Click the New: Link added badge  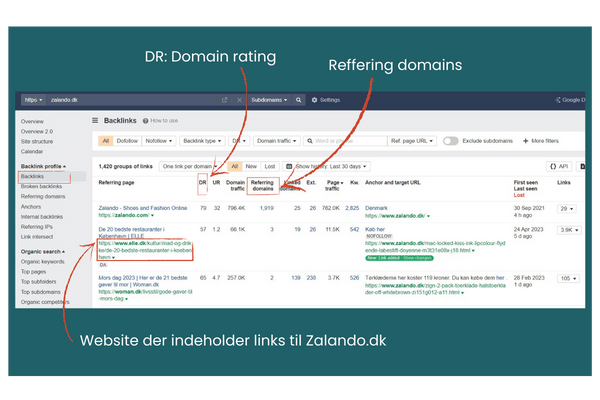click(x=399, y=258)
